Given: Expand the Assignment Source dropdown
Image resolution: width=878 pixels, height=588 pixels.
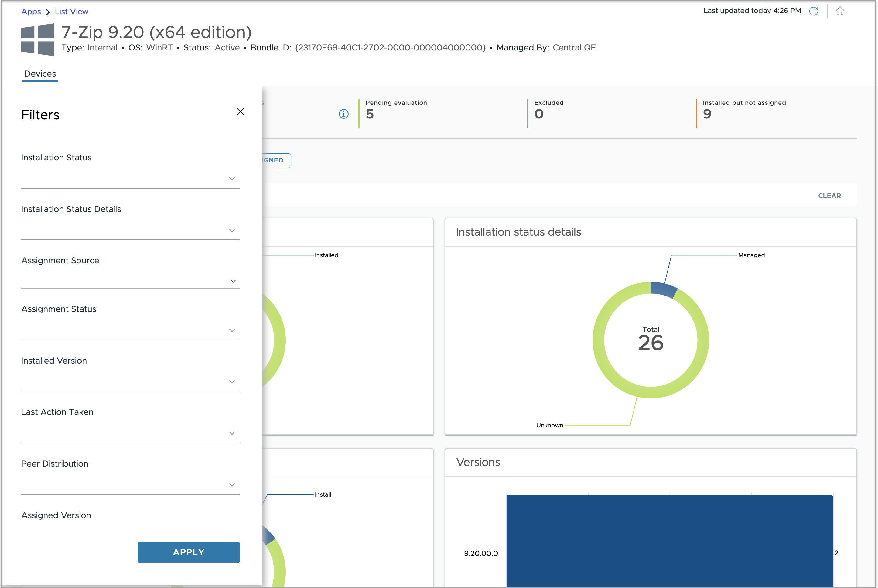Looking at the screenshot, I should [131, 281].
